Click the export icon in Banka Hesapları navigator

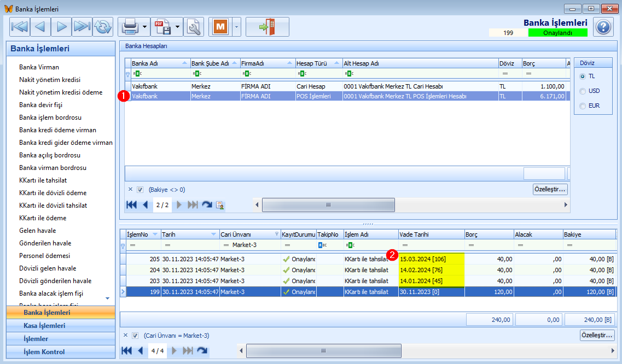pos(220,204)
